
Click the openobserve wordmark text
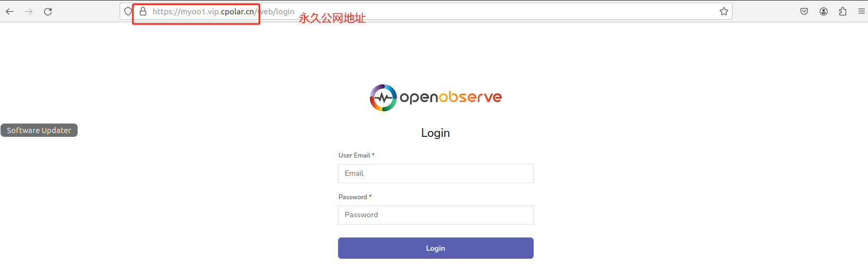(x=451, y=97)
